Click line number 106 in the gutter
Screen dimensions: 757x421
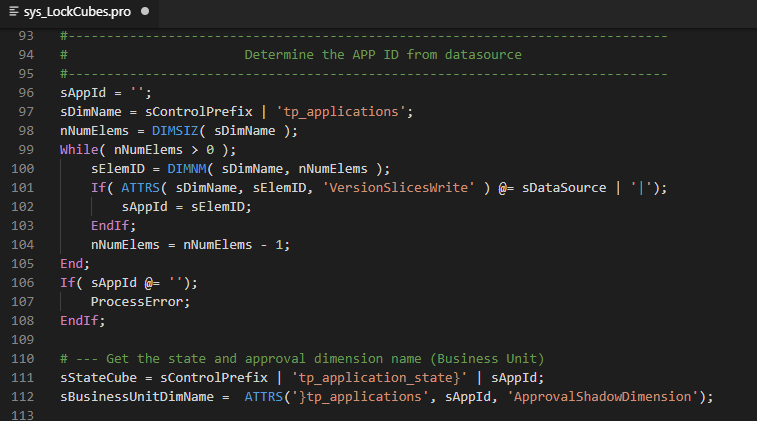click(23, 282)
